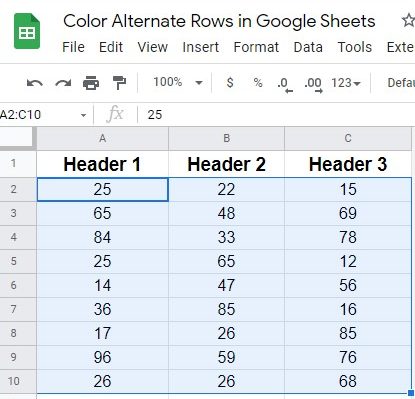This screenshot has width=415, height=399.
Task: Select cell A6 containing 14
Action: pos(103,285)
